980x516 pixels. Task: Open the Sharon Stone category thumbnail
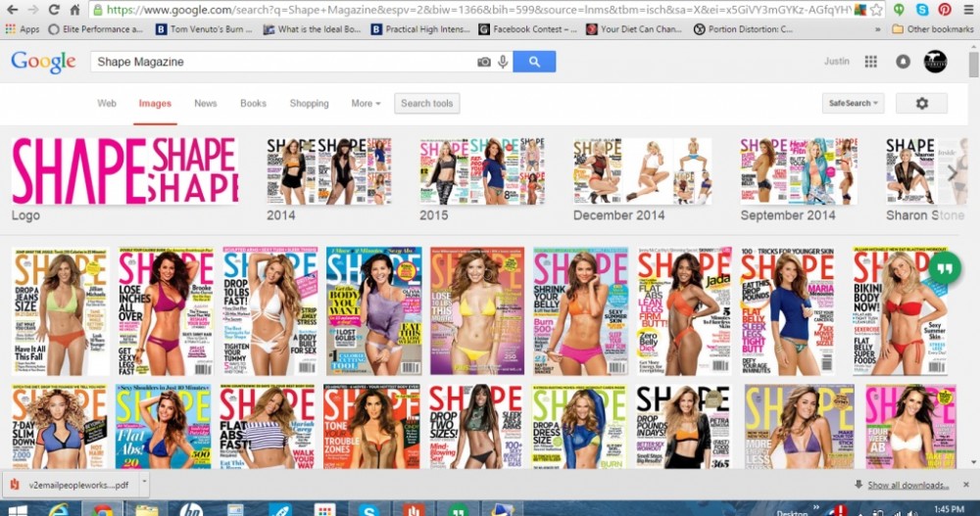click(926, 171)
